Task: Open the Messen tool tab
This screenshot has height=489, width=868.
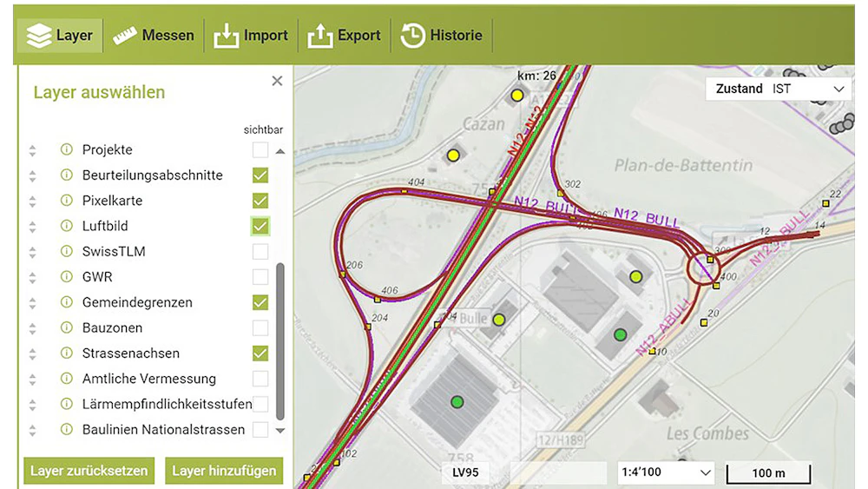Action: point(154,36)
